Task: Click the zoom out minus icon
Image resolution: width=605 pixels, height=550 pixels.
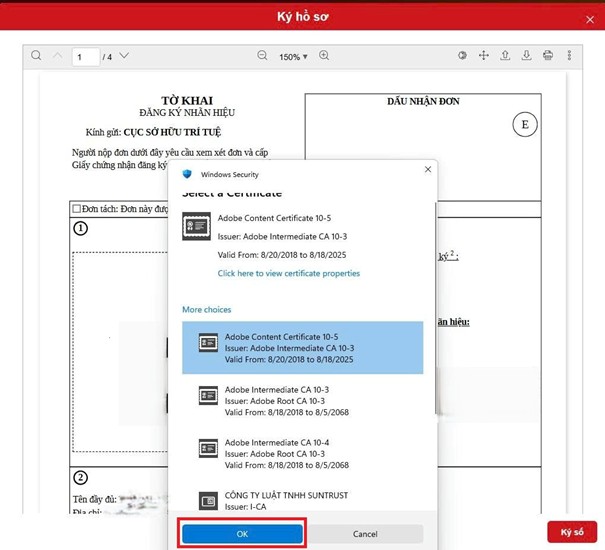Action: pos(262,56)
